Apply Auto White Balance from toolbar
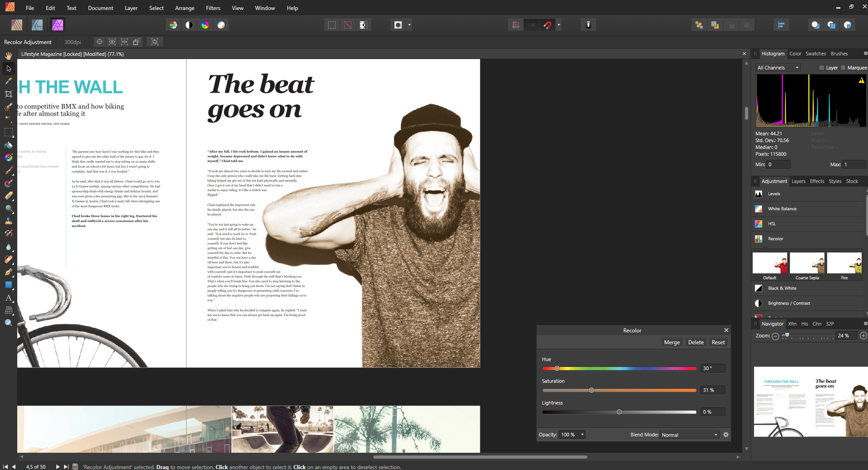 click(221, 25)
